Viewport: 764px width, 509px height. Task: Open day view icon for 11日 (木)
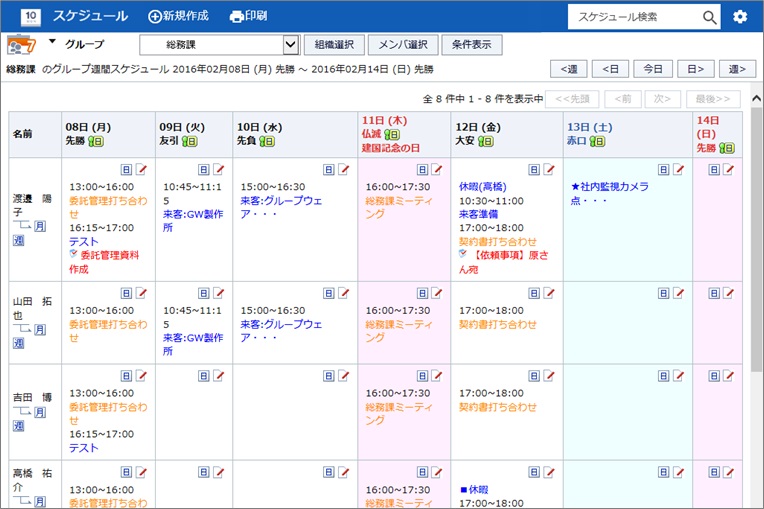(x=392, y=134)
